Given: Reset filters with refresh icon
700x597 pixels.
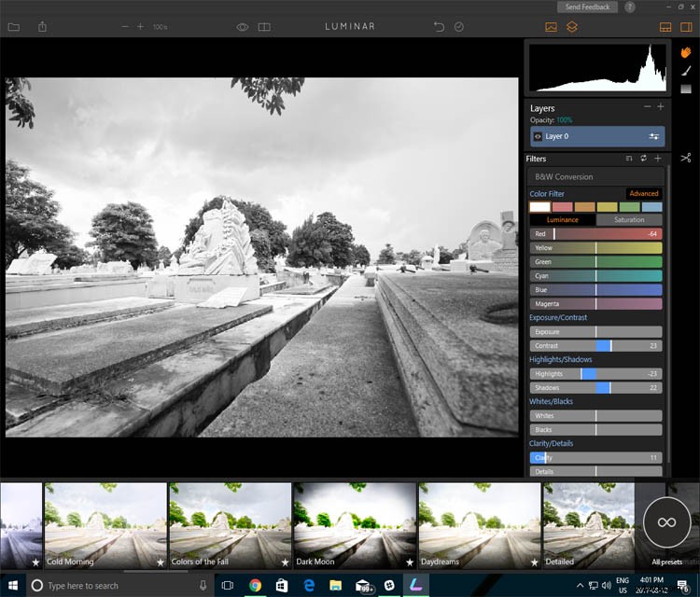Looking at the screenshot, I should [x=644, y=159].
